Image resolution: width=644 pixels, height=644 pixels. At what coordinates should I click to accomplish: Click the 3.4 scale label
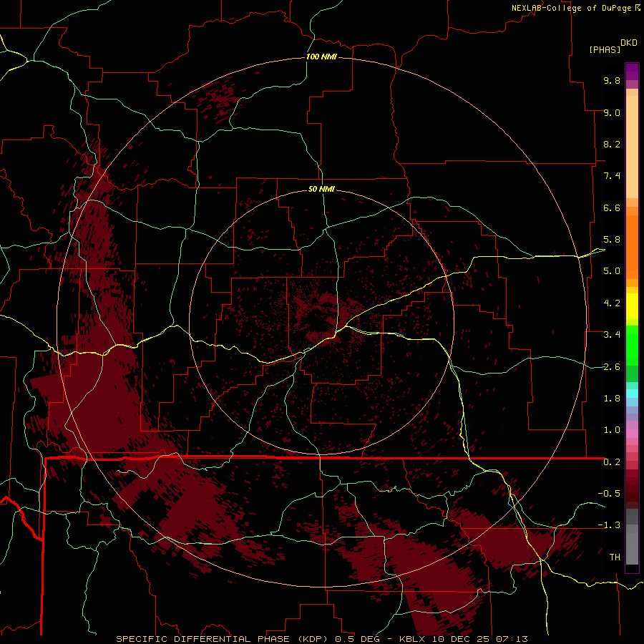tap(612, 335)
